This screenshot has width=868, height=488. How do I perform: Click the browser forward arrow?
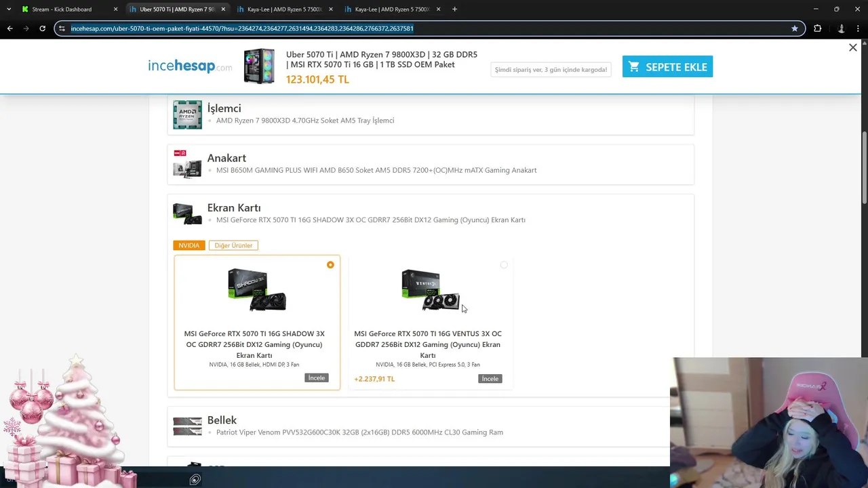click(x=26, y=28)
